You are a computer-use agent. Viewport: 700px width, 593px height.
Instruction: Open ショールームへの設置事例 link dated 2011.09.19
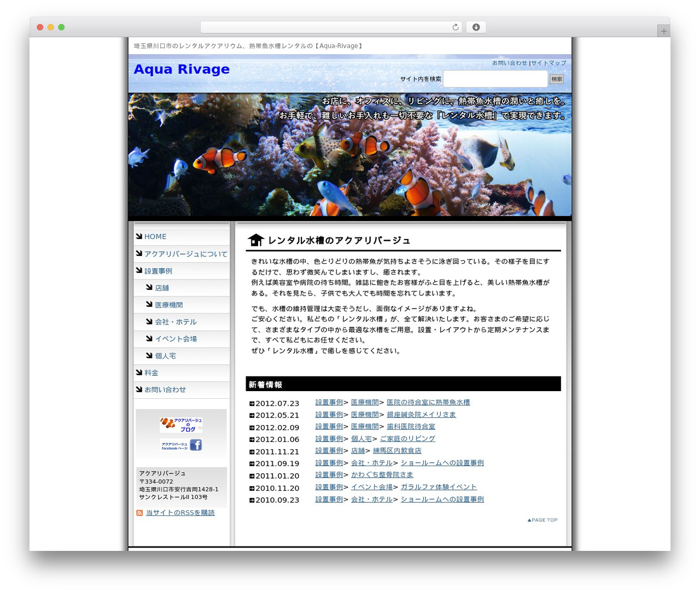442,463
